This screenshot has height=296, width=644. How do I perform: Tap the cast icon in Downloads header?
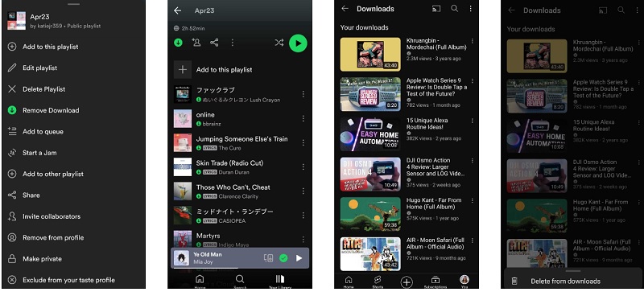point(436,9)
